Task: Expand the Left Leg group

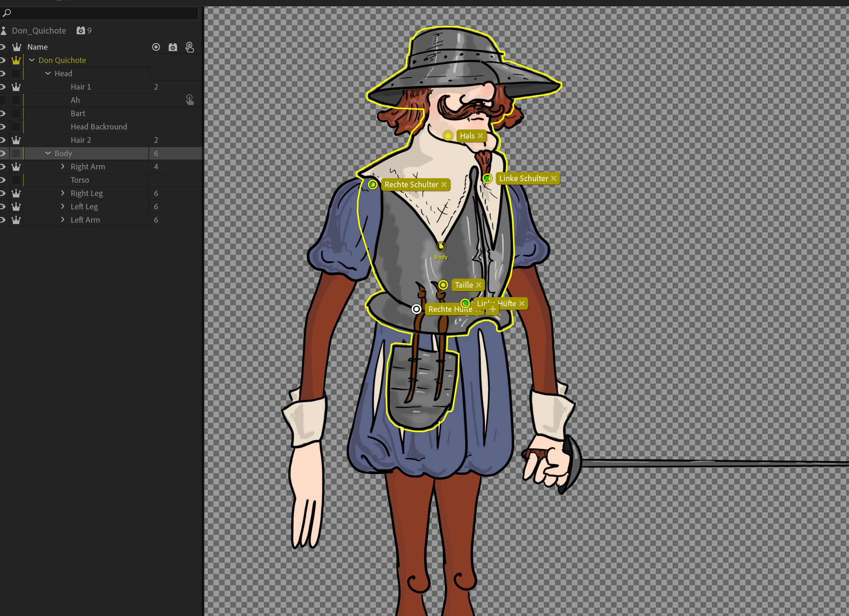Action: click(x=63, y=206)
